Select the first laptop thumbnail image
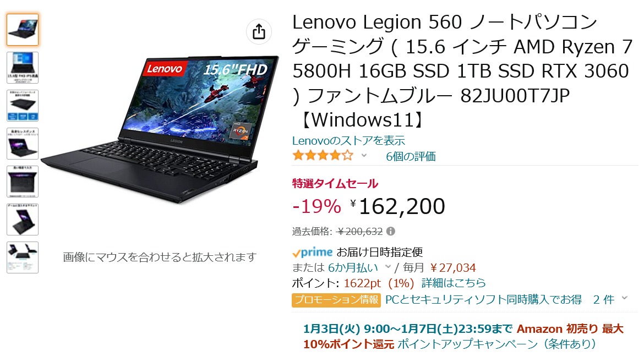 [x=23, y=30]
